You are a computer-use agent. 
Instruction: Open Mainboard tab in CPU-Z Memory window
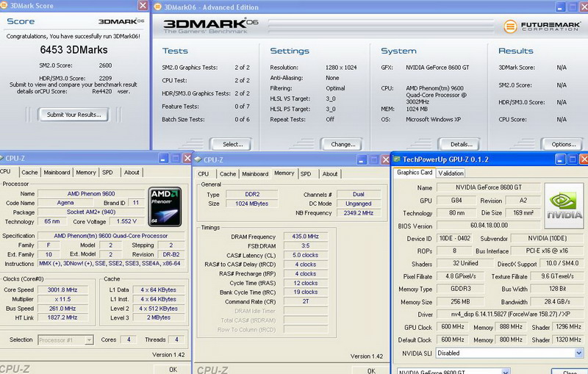255,174
